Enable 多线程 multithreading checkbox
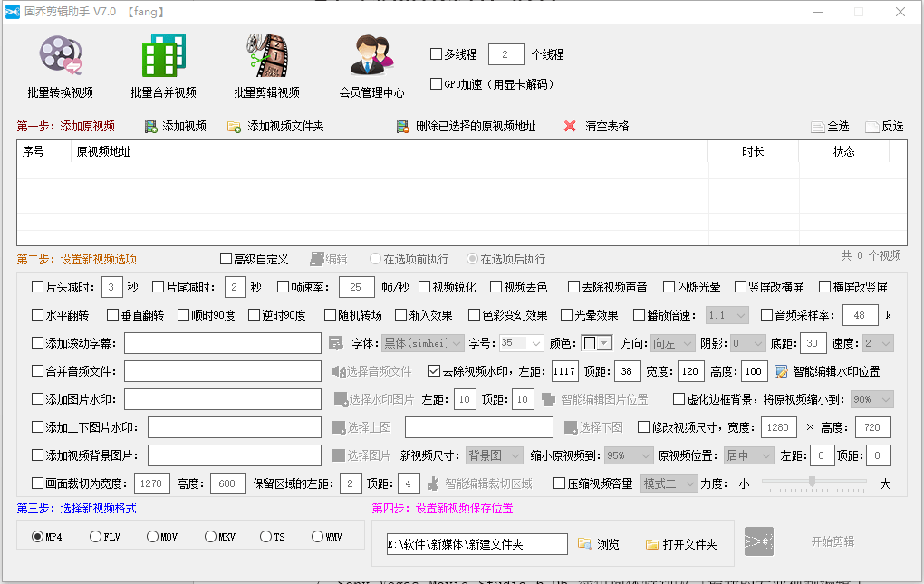The width and height of the screenshot is (924, 584). 436,54
